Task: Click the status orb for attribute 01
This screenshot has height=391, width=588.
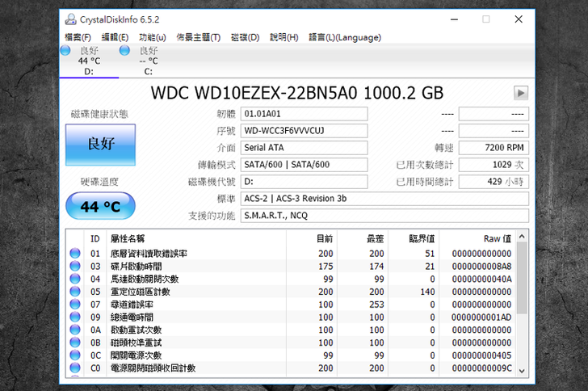Action: pos(75,254)
